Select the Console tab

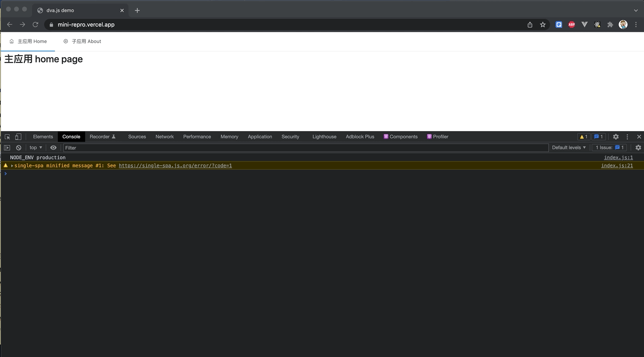click(71, 137)
